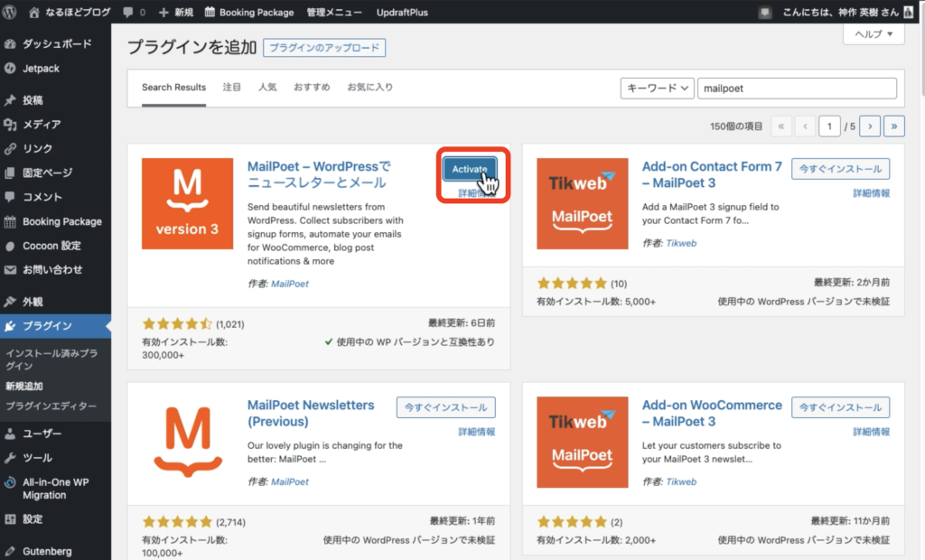The width and height of the screenshot is (925, 560).
Task: Click the 有効インストール数: 5,000+ text
Action: click(x=596, y=302)
